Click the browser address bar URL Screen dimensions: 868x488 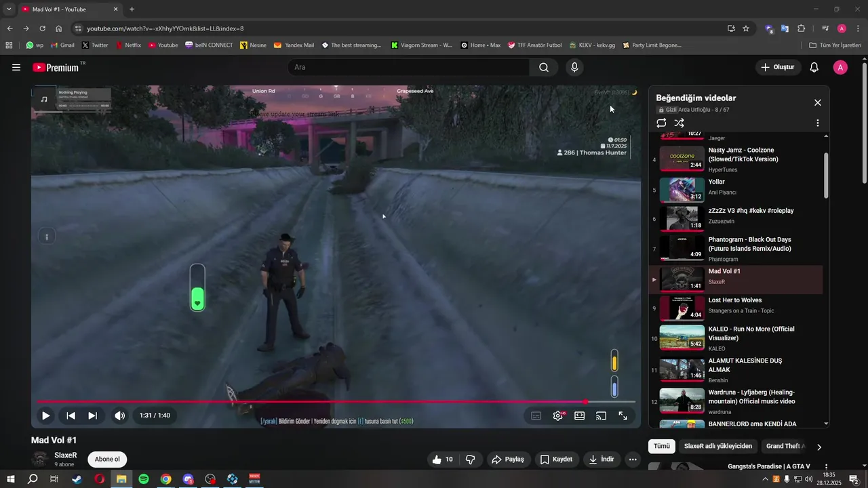coord(165,28)
